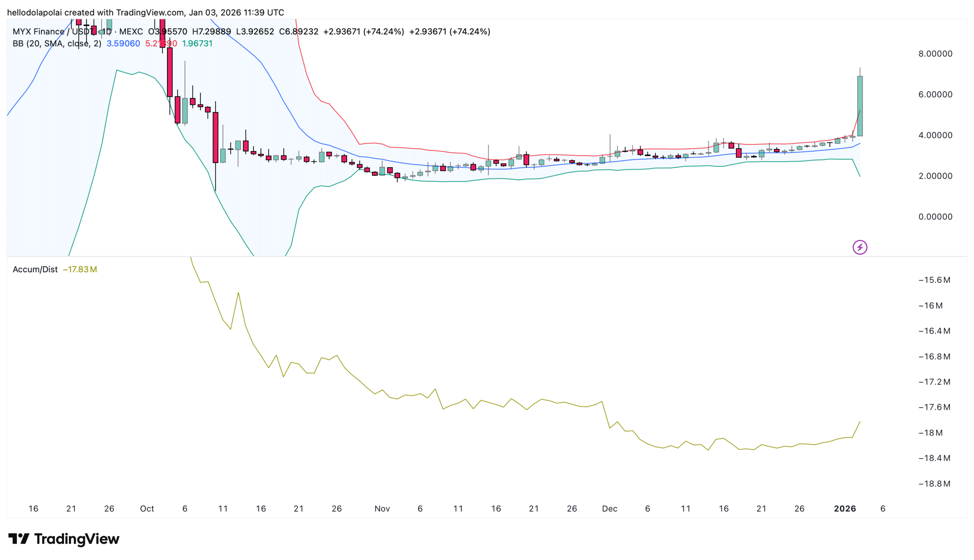Click the bold 2026 time axis label
The height and width of the screenshot is (560, 974).
(x=844, y=508)
